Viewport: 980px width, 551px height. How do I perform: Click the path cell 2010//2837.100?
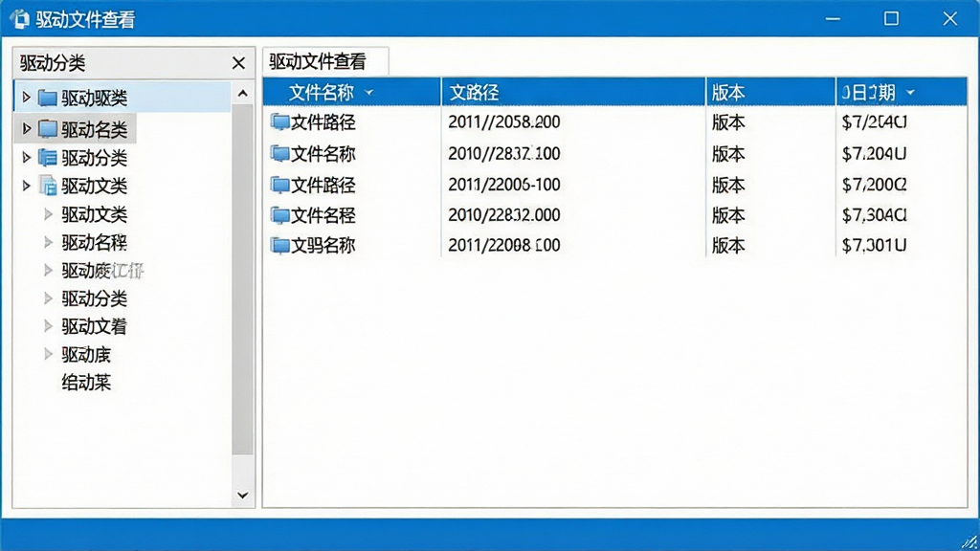click(x=503, y=153)
